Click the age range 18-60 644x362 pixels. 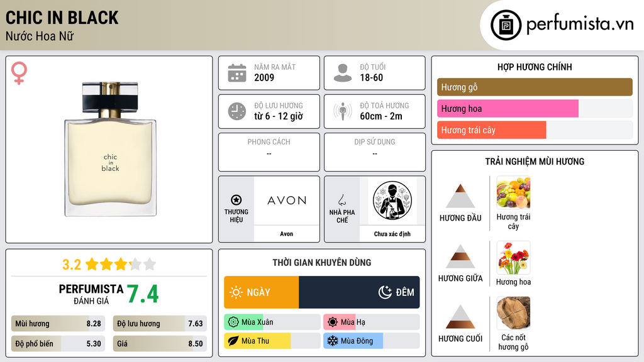click(371, 77)
